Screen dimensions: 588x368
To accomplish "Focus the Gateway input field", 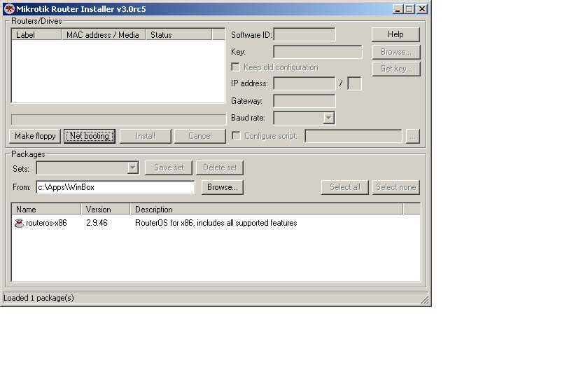I will coord(304,101).
